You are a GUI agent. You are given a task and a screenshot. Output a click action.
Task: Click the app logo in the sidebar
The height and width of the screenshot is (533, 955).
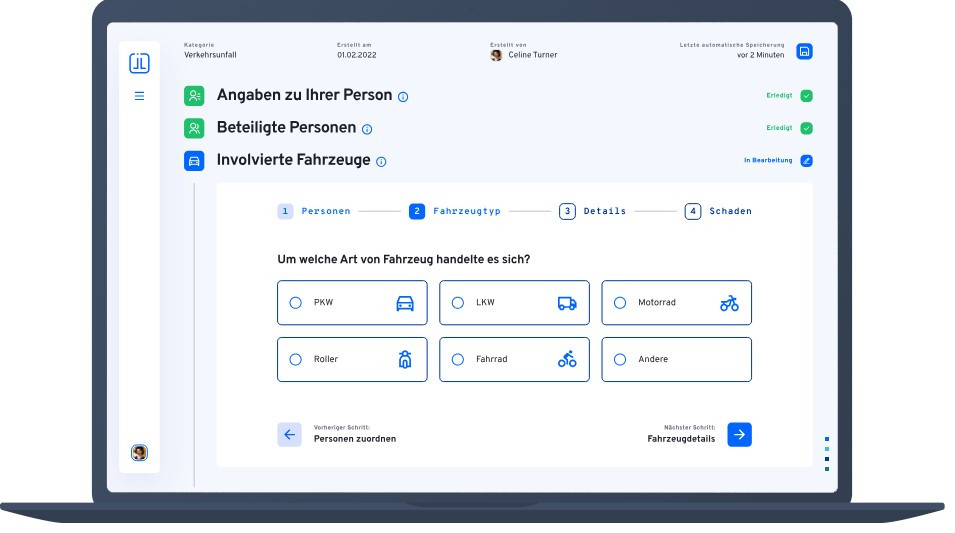pos(139,63)
